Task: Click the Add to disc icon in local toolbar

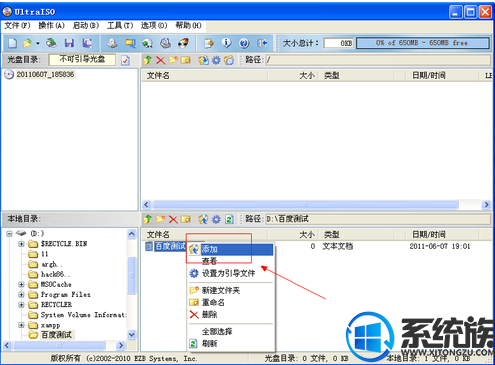Action: [x=203, y=219]
